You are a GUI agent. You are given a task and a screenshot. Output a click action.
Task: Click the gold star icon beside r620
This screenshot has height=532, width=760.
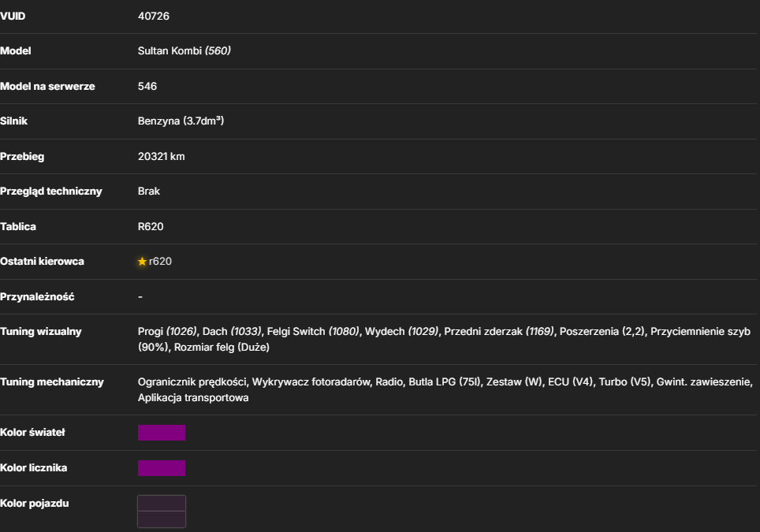(x=142, y=262)
